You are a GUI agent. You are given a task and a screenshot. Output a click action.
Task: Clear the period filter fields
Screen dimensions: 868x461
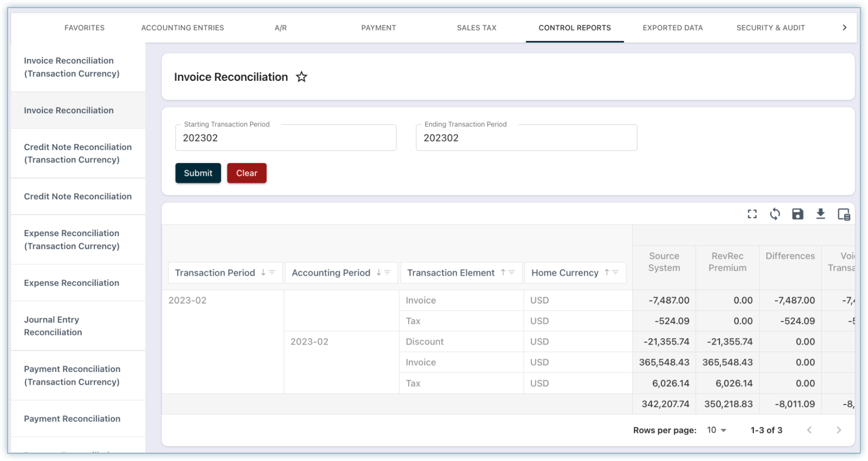[x=246, y=173]
